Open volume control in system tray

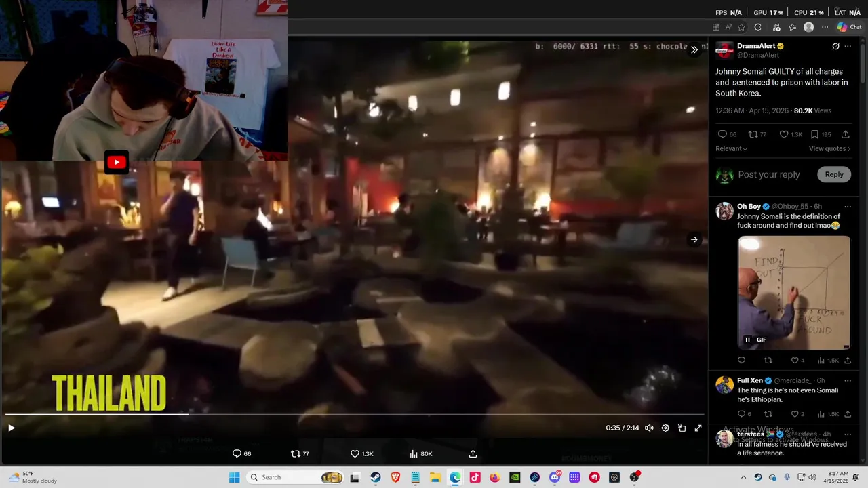point(814,477)
